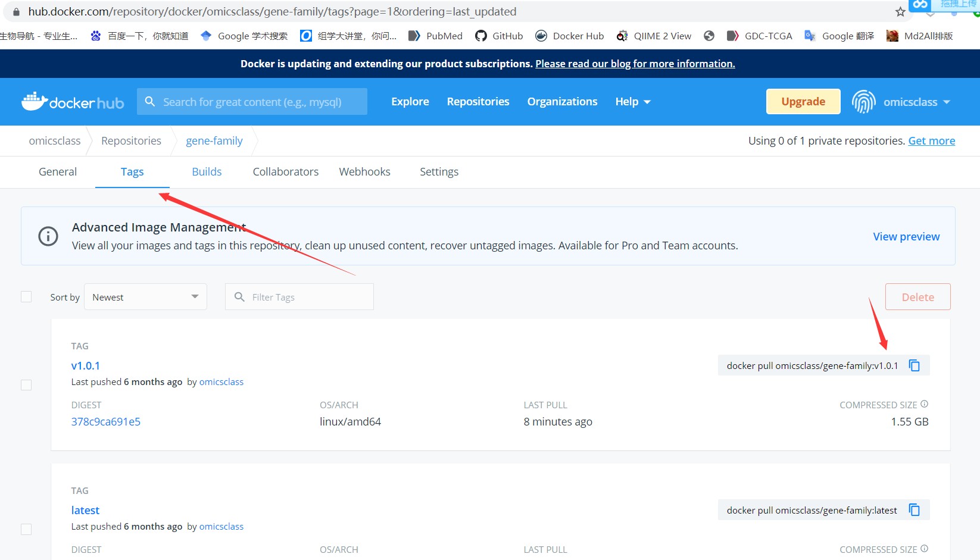This screenshot has height=560, width=980.
Task: Expand the Help menu
Action: point(633,102)
